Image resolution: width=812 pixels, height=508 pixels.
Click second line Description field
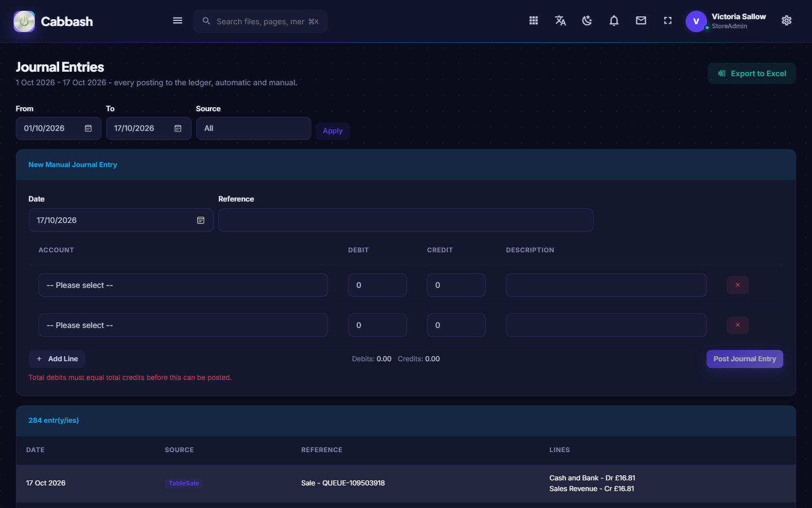606,325
